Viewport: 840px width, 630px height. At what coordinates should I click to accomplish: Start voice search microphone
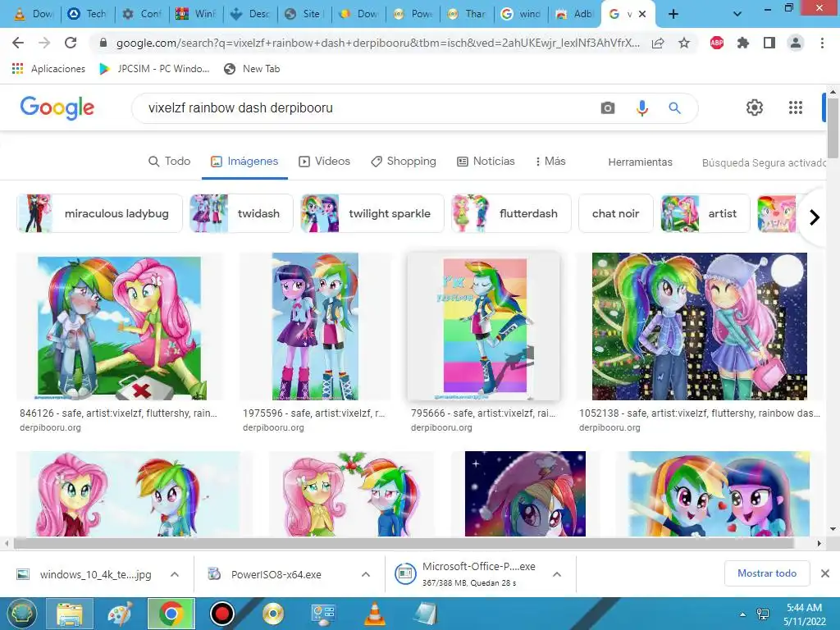[x=641, y=108]
